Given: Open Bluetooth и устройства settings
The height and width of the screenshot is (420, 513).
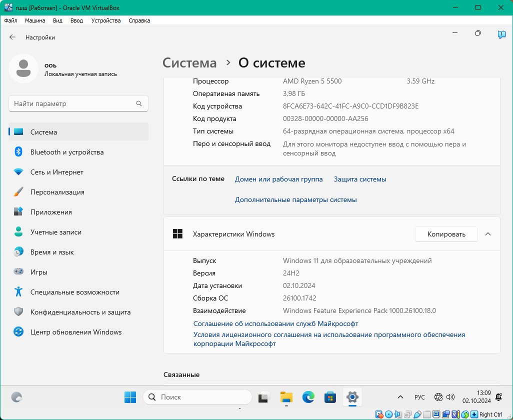Looking at the screenshot, I should (67, 152).
